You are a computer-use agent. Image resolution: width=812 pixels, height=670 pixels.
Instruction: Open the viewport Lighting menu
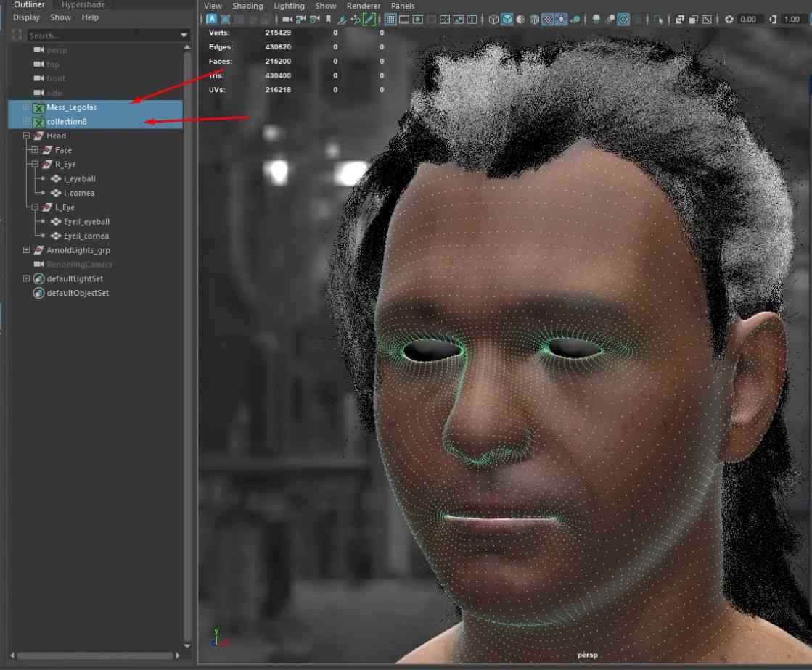click(x=289, y=6)
